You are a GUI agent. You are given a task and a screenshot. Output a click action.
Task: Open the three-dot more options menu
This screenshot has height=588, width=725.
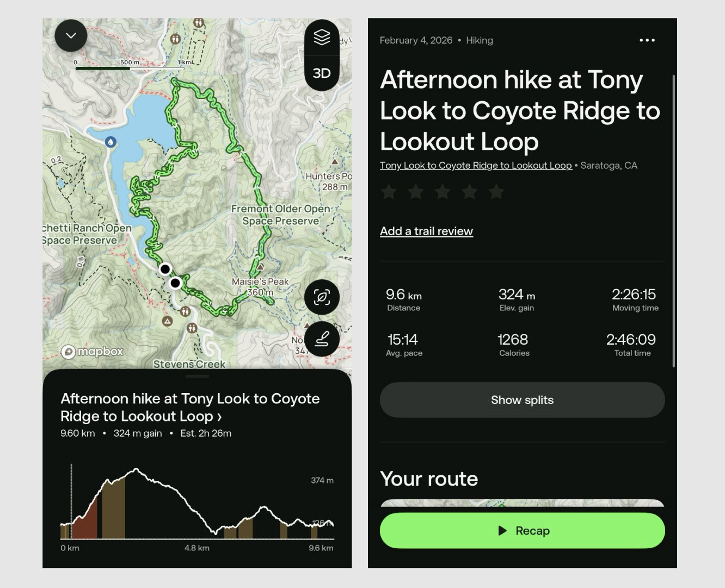coord(647,40)
